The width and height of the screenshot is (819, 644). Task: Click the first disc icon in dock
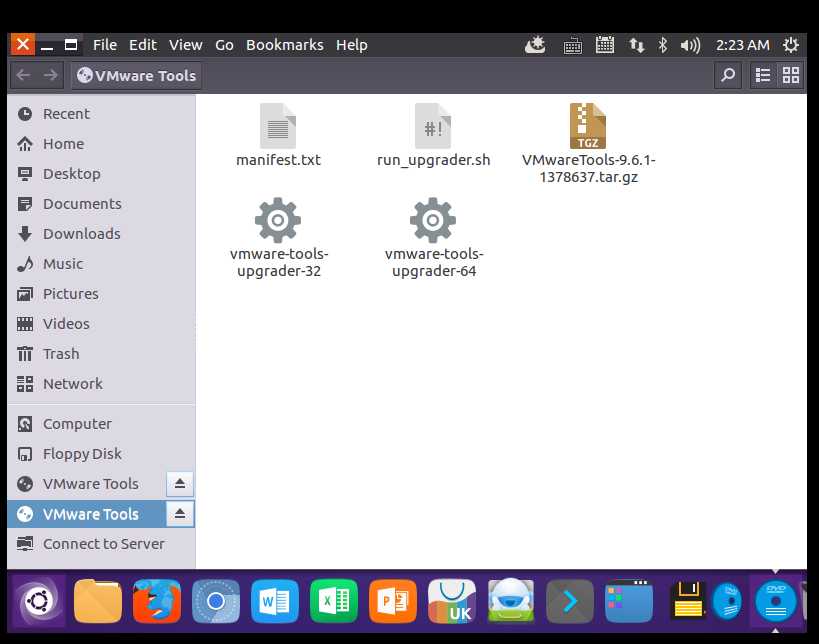(727, 601)
